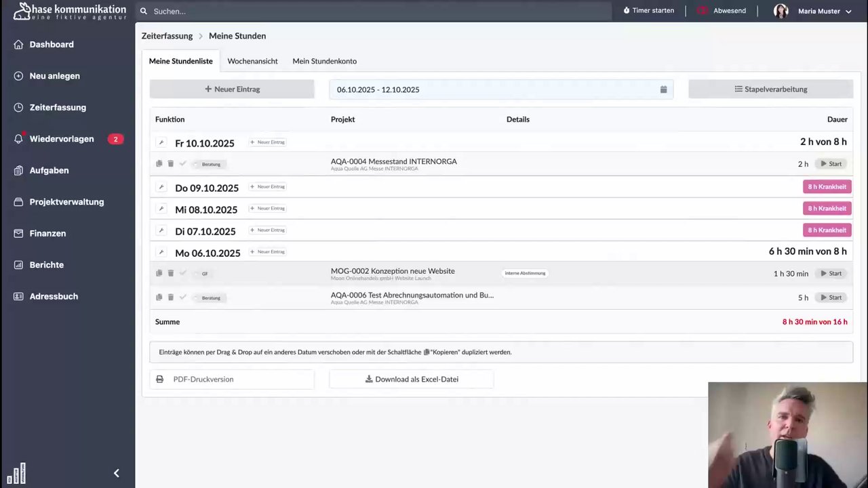Screen dimensions: 868x488
Task: Click the Interne Abstimmung detail tag
Action: click(x=525, y=273)
